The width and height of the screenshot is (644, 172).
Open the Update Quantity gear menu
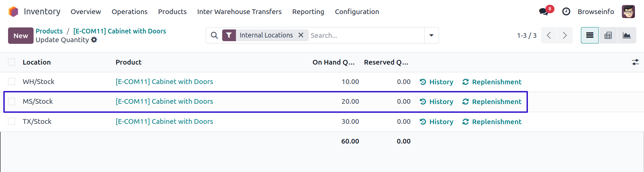point(94,40)
